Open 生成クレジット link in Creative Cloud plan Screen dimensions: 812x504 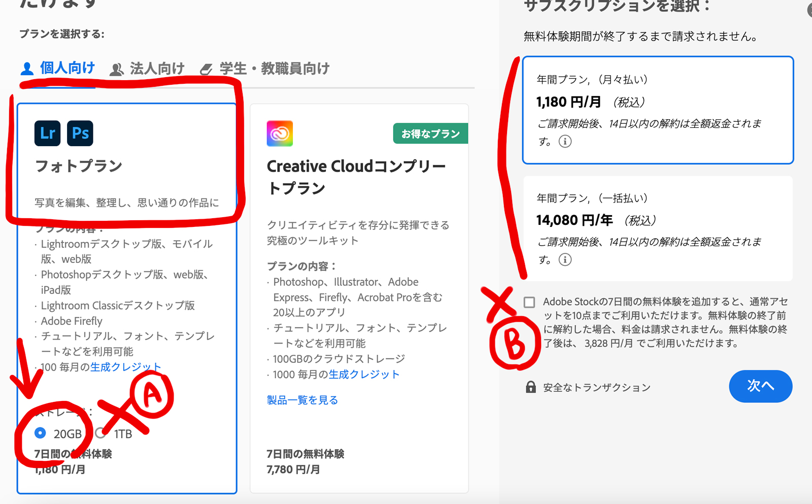364,375
